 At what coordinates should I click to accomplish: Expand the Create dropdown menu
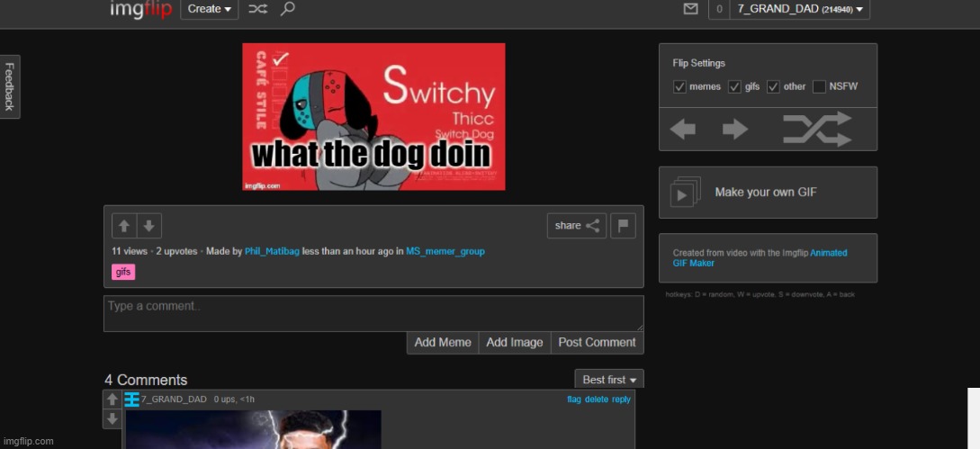[209, 9]
